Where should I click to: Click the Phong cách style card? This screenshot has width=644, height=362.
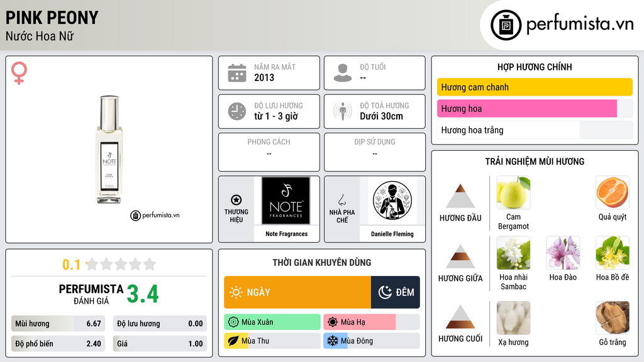[x=269, y=152]
